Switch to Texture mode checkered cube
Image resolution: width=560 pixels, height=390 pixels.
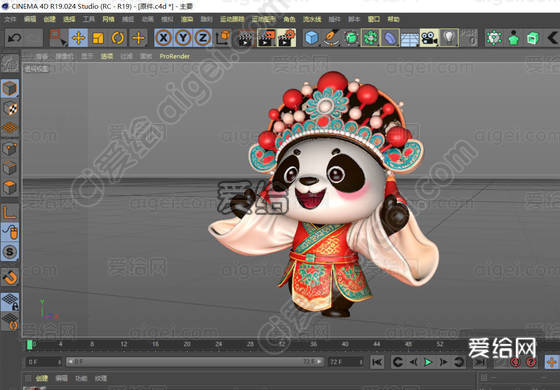click(10, 108)
